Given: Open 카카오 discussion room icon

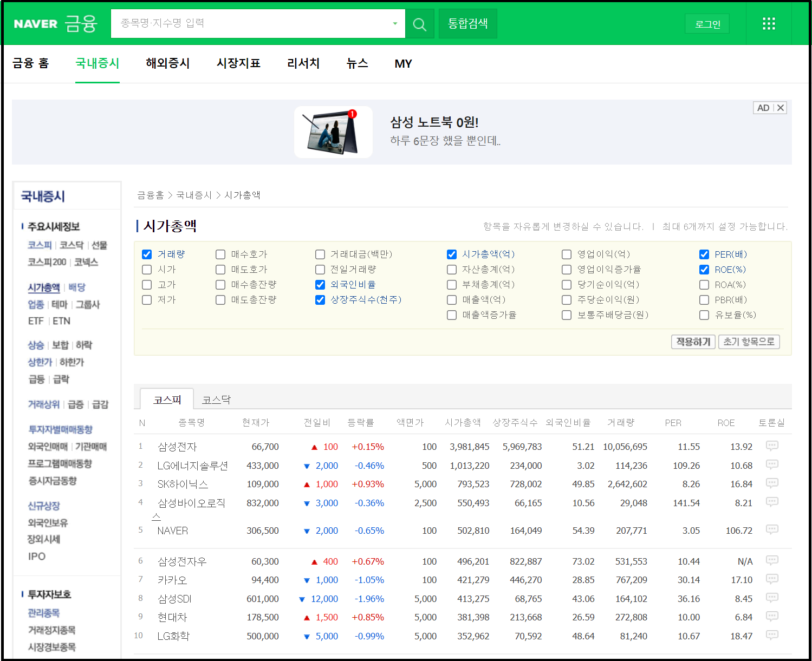Looking at the screenshot, I should (x=772, y=579).
